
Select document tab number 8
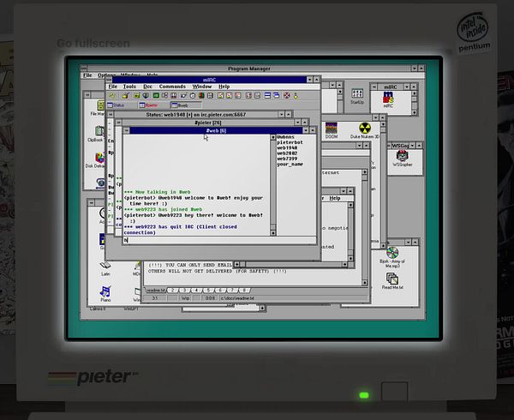point(244,291)
